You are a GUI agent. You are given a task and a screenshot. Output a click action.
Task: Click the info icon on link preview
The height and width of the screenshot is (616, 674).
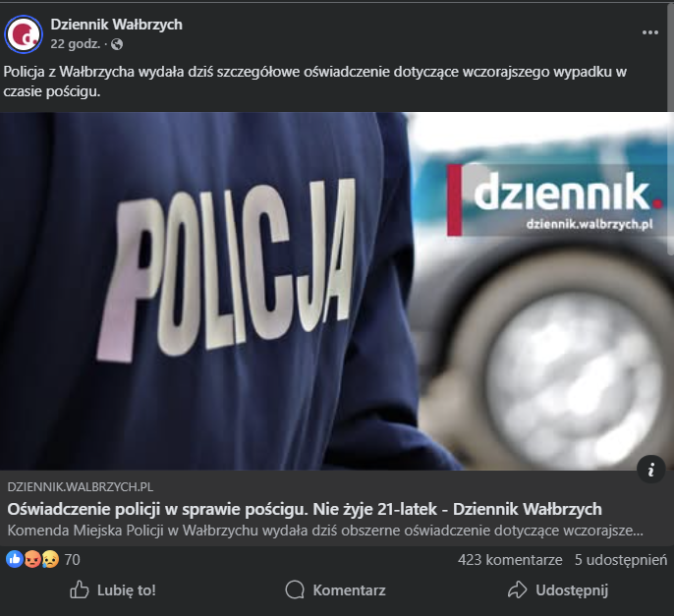(651, 470)
